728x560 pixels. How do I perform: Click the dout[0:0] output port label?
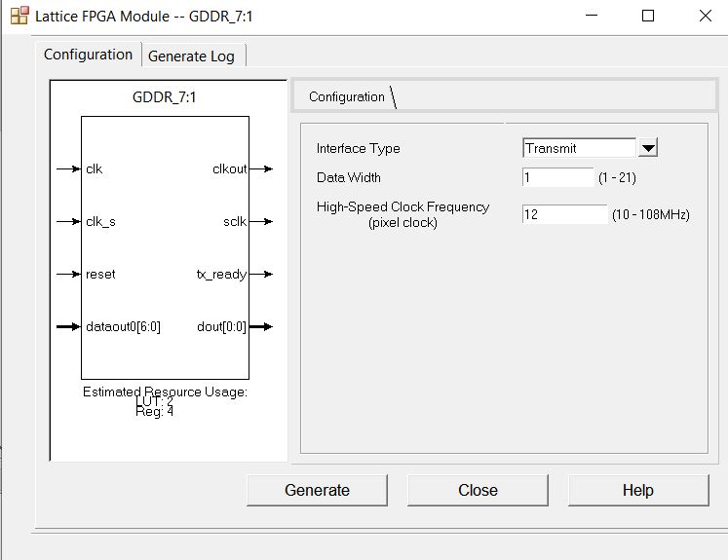point(221,327)
